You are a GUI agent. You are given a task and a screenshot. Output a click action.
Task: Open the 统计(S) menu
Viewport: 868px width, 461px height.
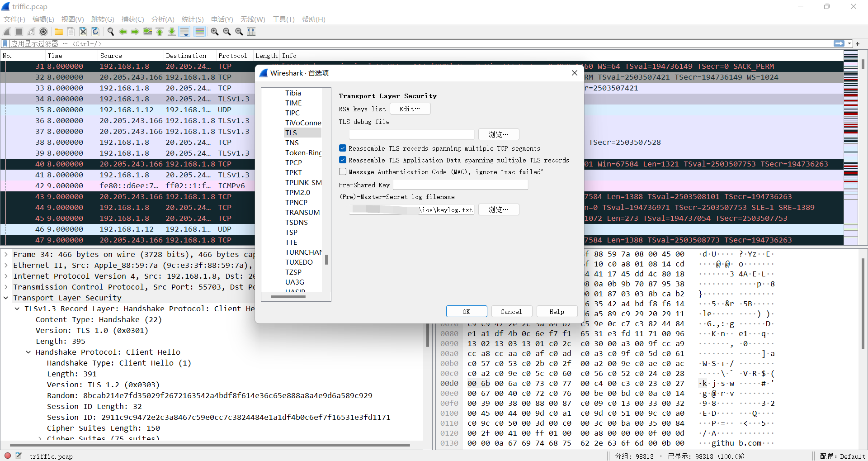point(193,19)
